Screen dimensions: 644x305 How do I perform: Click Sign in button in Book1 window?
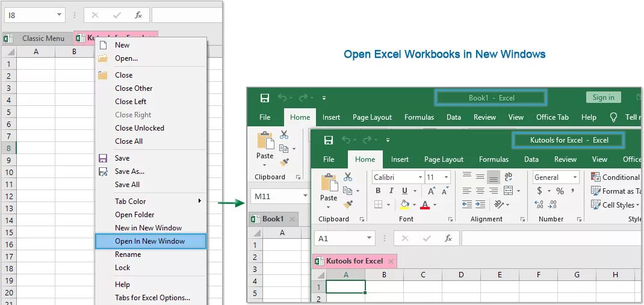coord(603,97)
